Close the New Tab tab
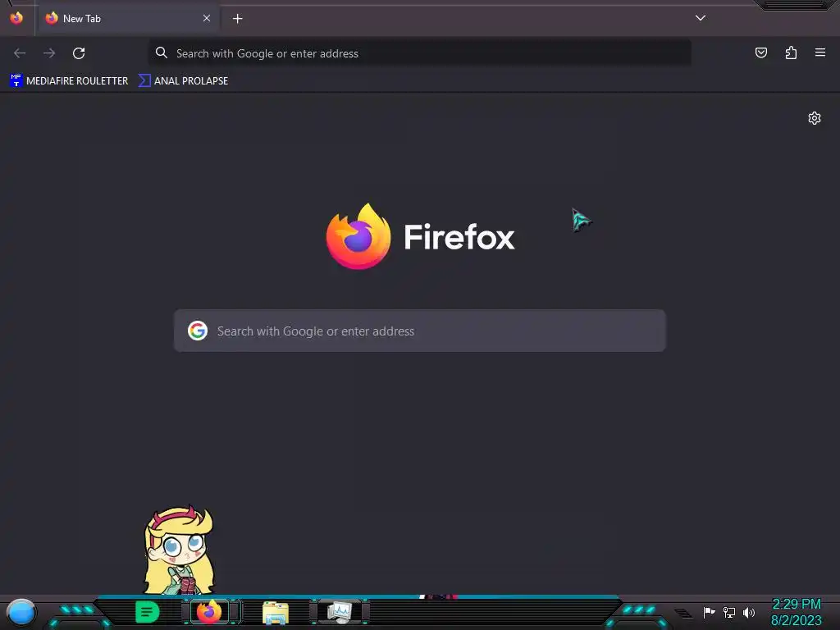 206,18
